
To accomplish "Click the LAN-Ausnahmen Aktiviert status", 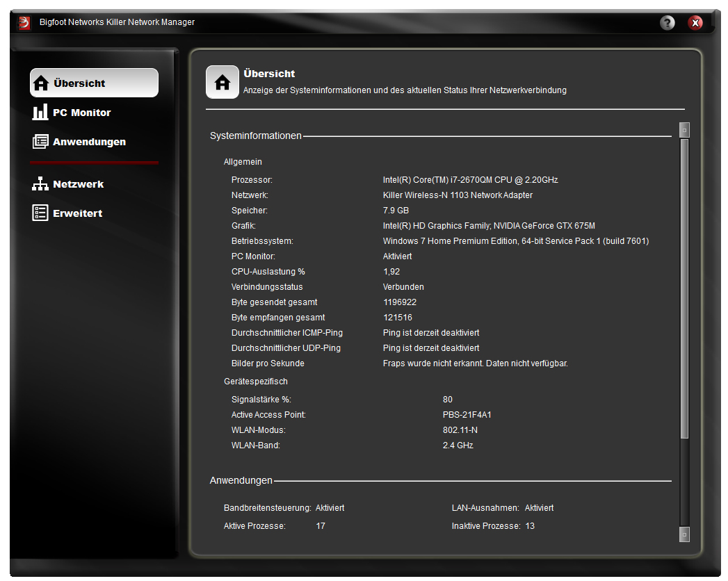I will coord(539,508).
